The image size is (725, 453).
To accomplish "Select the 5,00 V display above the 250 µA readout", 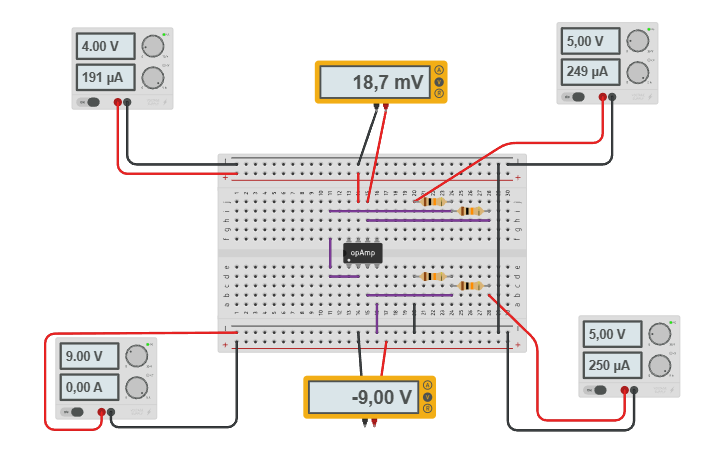I will tap(612, 334).
